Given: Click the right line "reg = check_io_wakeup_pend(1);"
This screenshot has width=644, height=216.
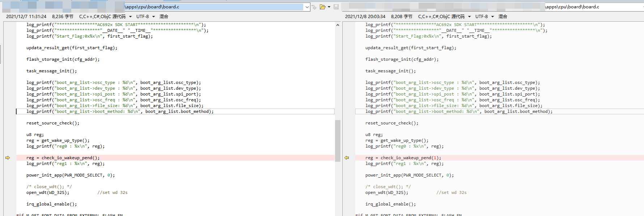Looking at the screenshot, I should (403, 158).
